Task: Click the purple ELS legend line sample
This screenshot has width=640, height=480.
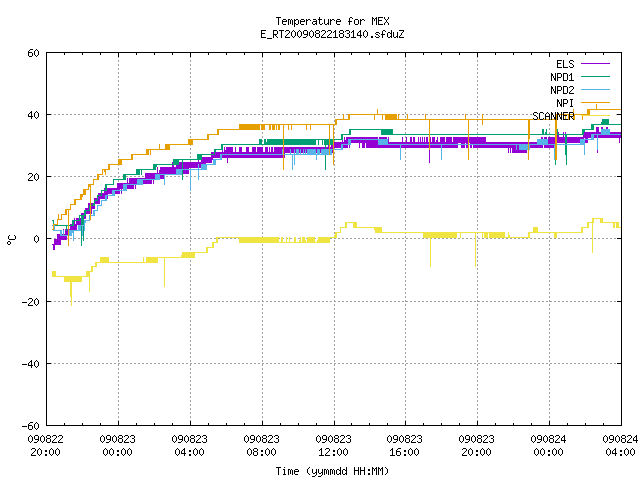Action: click(x=595, y=64)
